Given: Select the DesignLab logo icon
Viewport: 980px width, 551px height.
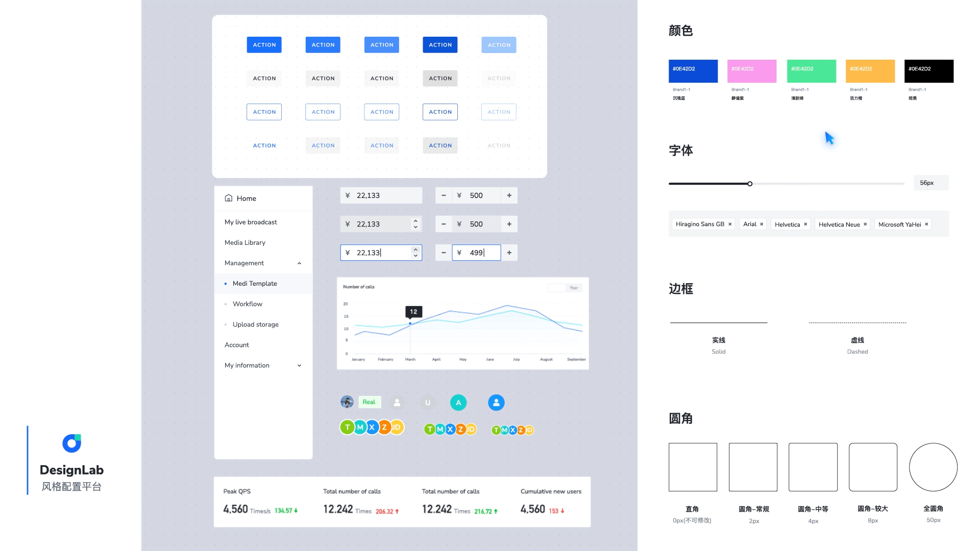Looking at the screenshot, I should point(72,443).
